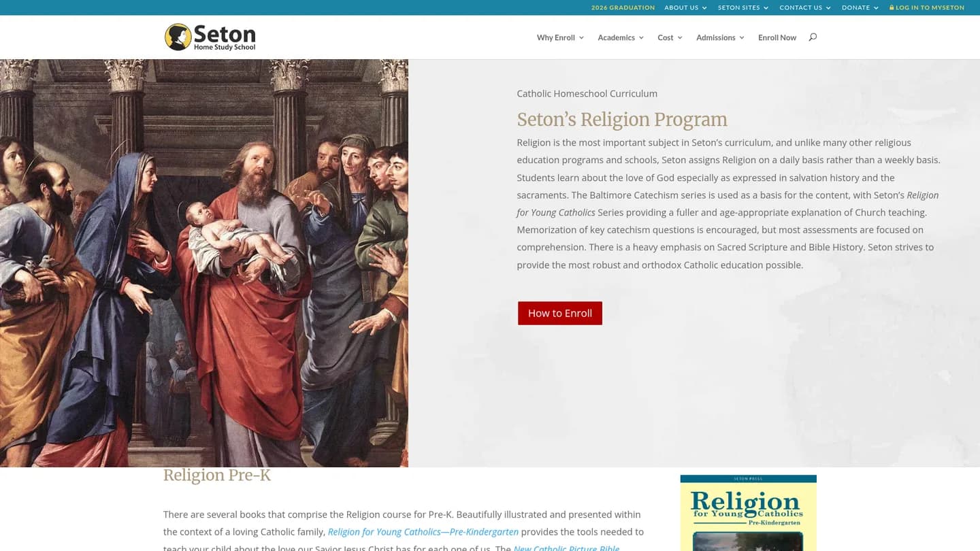This screenshot has height=551, width=980.
Task: Open the Donate top bar link
Action: tap(856, 7)
